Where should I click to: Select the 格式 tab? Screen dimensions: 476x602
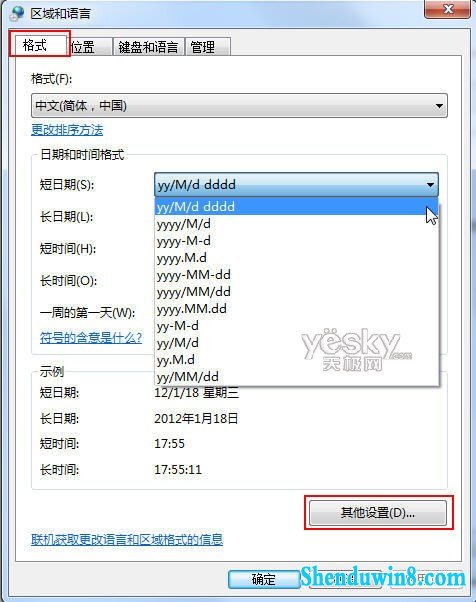tap(39, 45)
